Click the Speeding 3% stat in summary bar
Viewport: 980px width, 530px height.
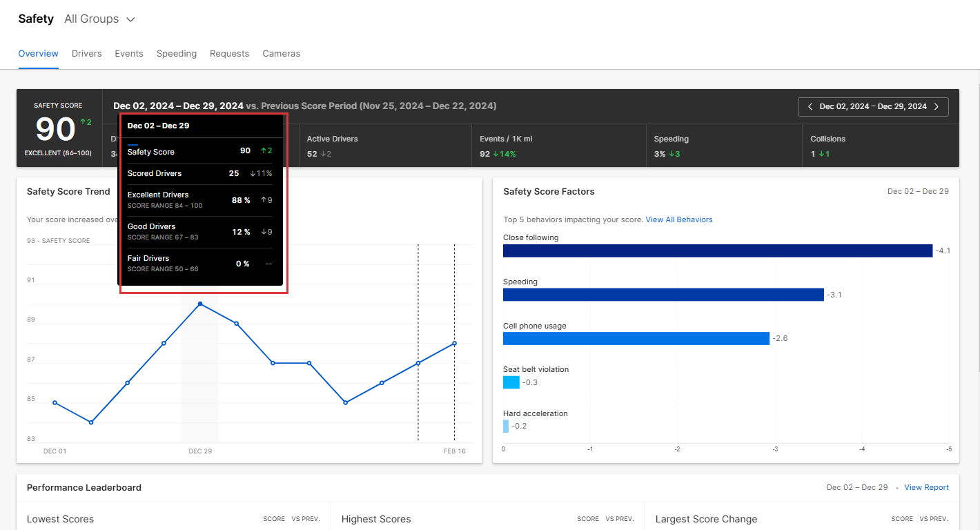(x=724, y=146)
